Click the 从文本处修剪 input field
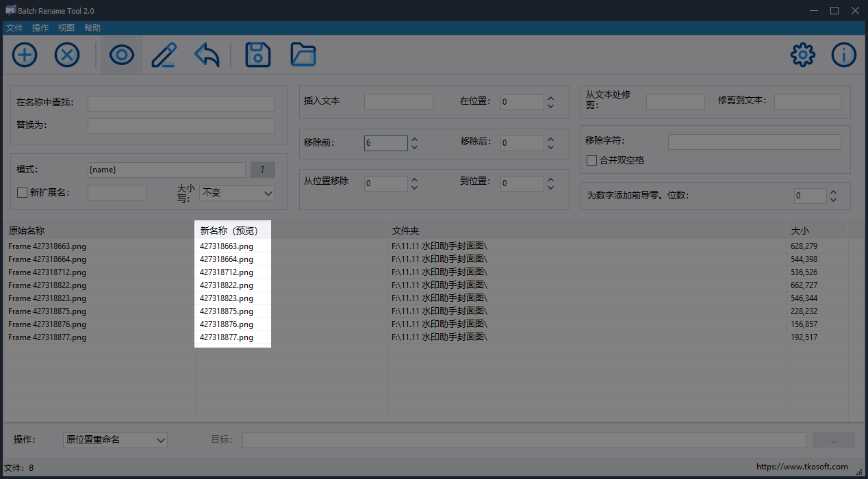This screenshot has height=479, width=868. click(x=676, y=101)
